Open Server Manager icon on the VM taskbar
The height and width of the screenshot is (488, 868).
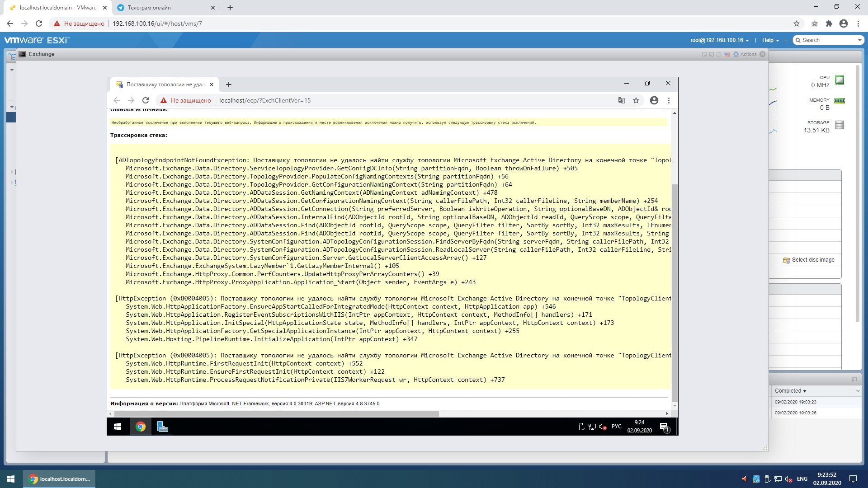pos(163,427)
